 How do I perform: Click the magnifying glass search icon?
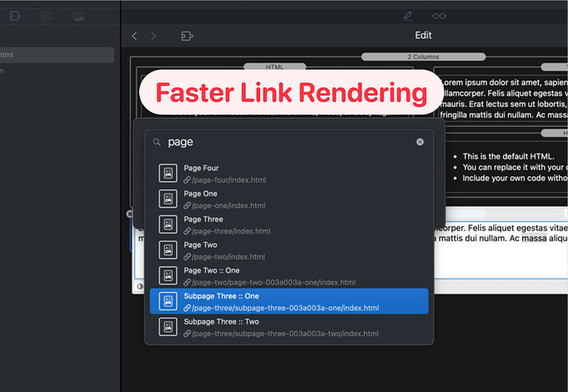click(x=157, y=142)
